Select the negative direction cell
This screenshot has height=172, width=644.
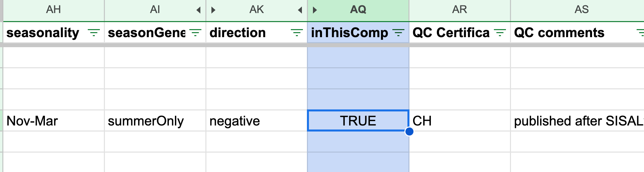(257, 121)
